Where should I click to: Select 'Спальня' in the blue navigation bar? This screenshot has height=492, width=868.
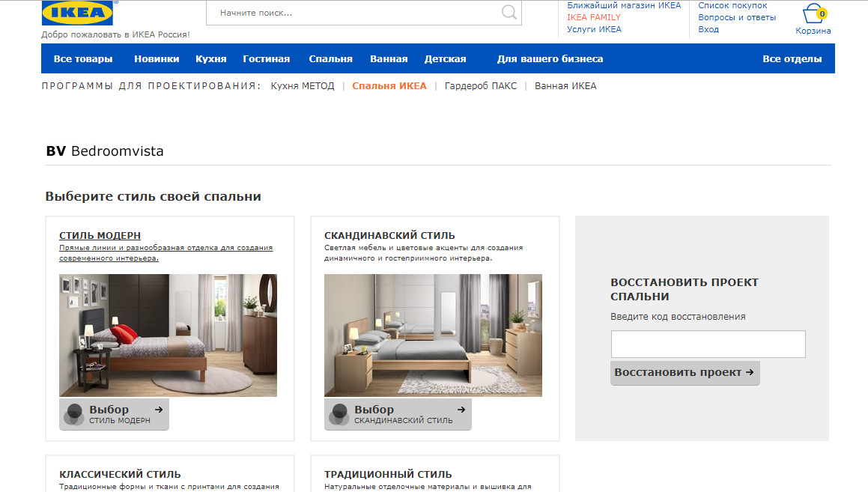330,59
